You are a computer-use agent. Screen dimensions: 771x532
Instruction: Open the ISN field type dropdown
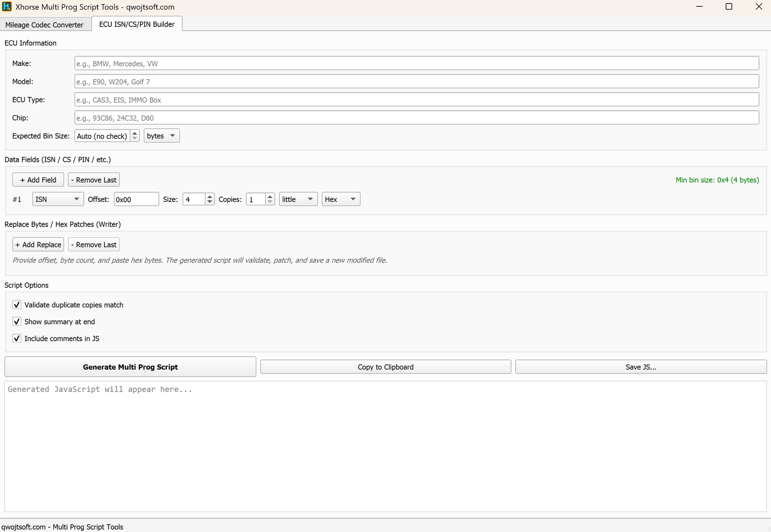(58, 199)
